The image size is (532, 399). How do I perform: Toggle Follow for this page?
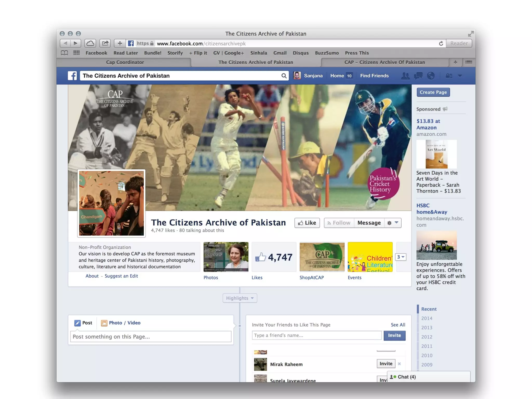coord(339,223)
